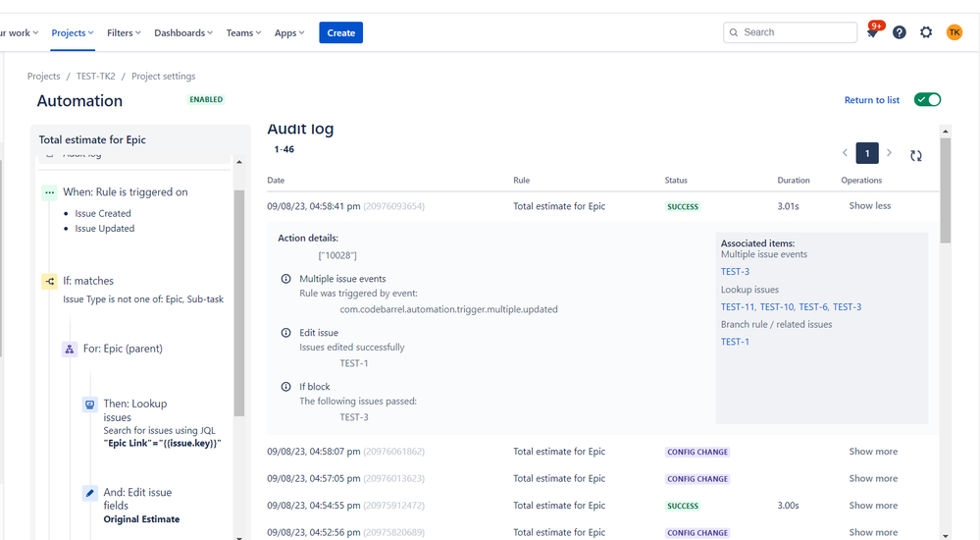
Task: Open the Projects dropdown menu
Action: [x=73, y=32]
